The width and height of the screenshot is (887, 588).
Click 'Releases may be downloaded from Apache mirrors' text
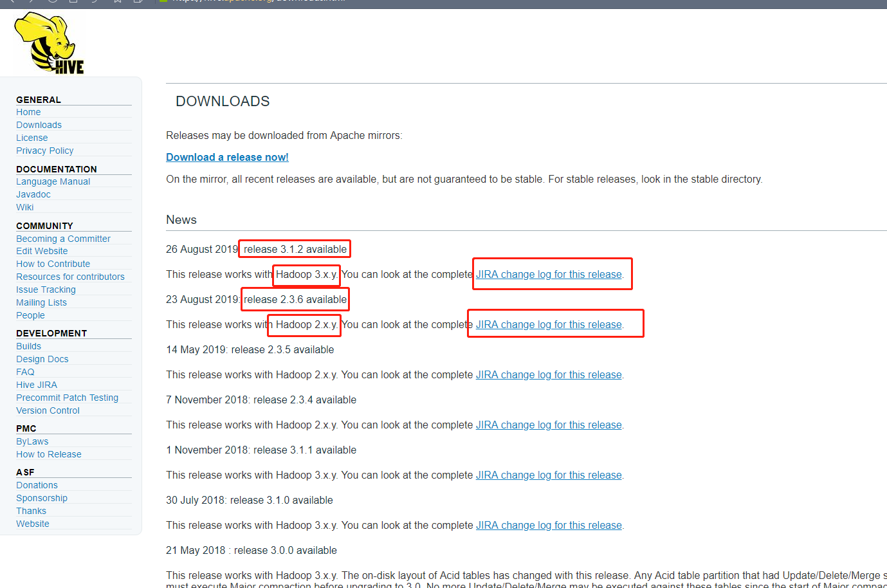pyautogui.click(x=284, y=135)
